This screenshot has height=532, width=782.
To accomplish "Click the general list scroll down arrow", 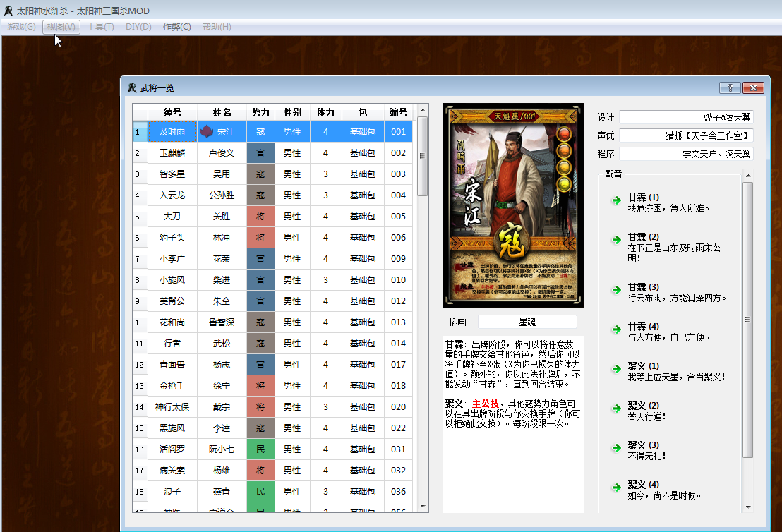I will click(x=423, y=507).
